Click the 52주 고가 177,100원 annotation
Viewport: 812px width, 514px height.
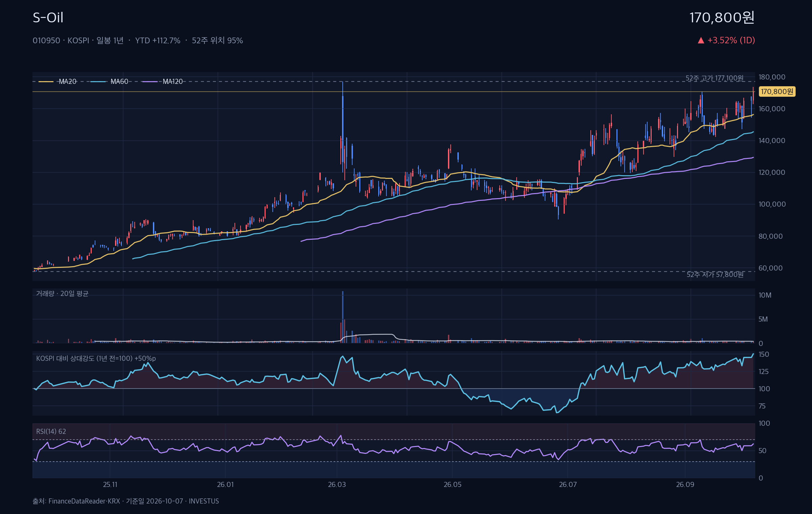[x=715, y=78]
